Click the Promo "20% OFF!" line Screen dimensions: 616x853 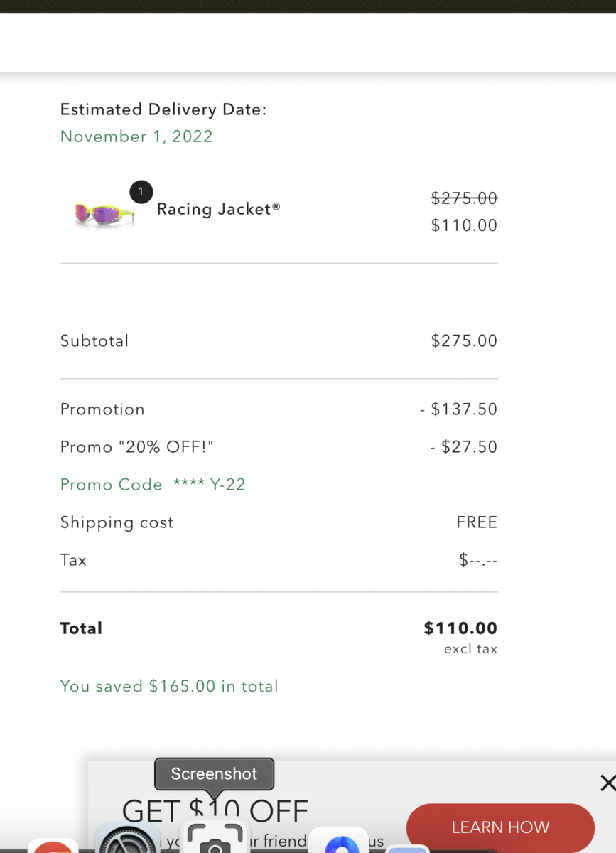click(137, 447)
